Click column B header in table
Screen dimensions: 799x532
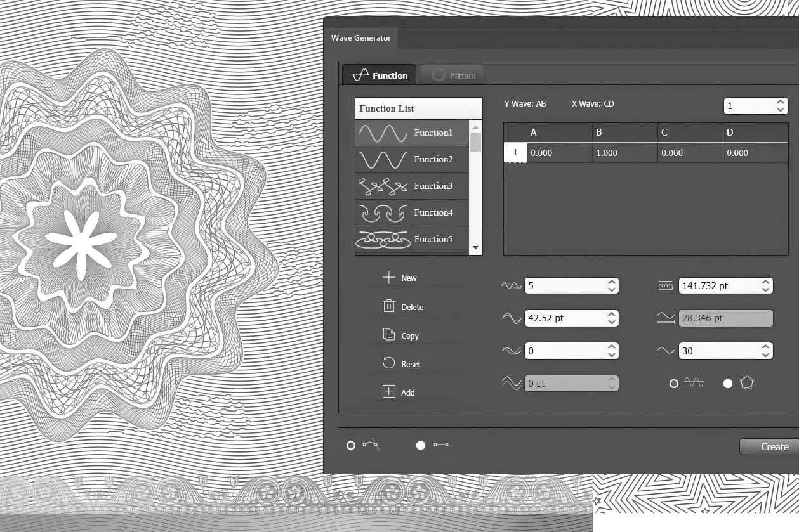(x=625, y=133)
